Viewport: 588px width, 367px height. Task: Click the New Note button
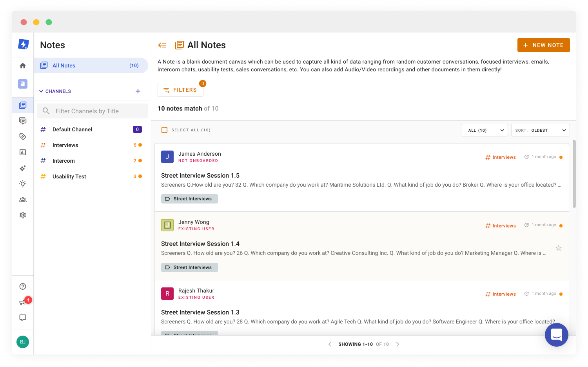point(543,45)
